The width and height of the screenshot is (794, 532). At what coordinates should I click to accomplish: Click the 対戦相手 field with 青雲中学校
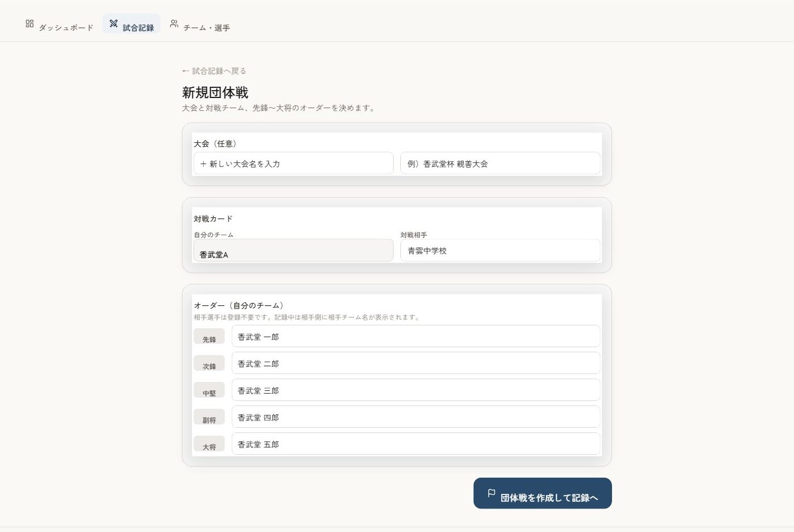tap(500, 250)
